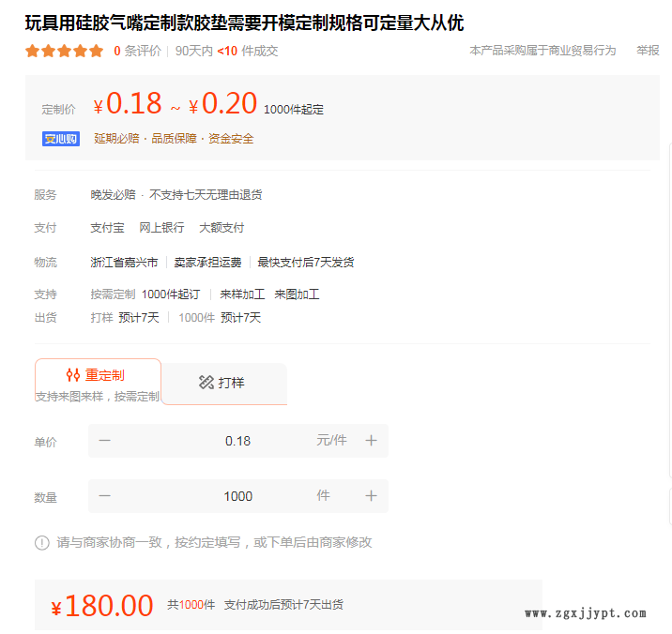Image resolution: width=672 pixels, height=634 pixels.
Task: Select the 重定制 customization tab
Action: tap(98, 382)
